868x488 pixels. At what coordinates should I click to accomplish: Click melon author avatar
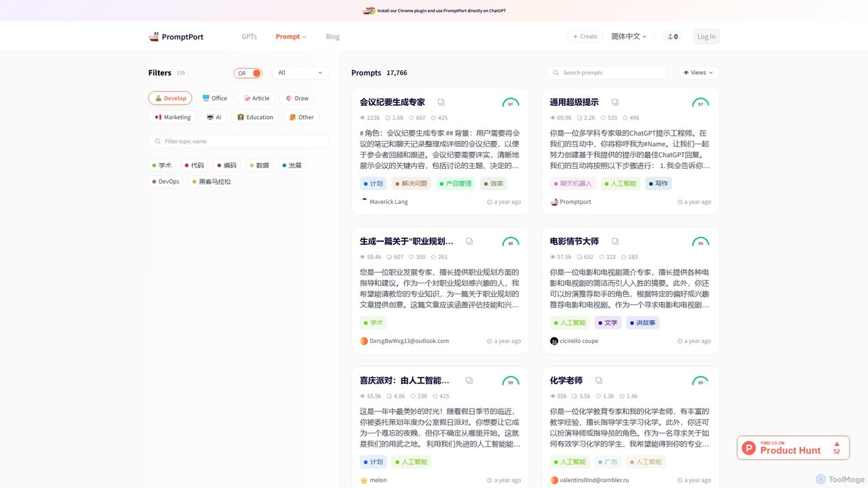[x=364, y=480]
